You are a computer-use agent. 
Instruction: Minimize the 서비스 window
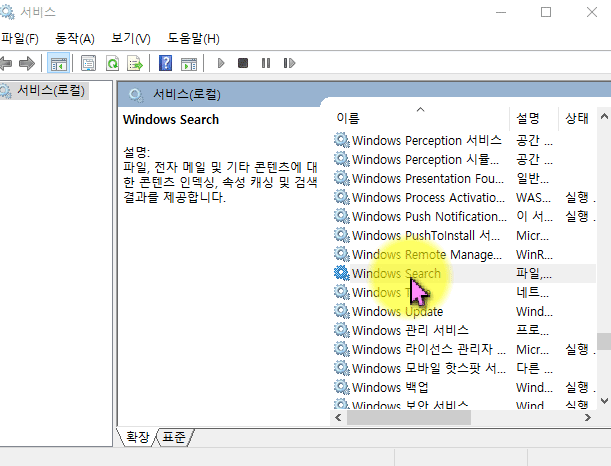(501, 12)
